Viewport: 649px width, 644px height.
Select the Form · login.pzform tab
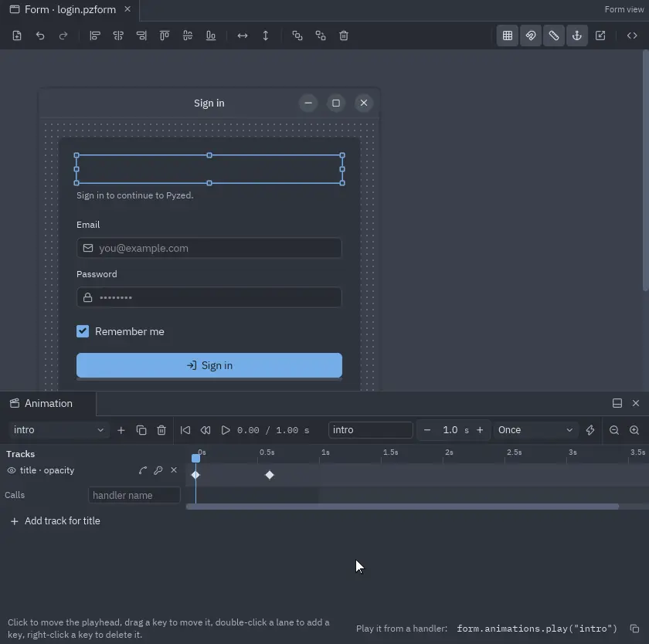(x=70, y=9)
